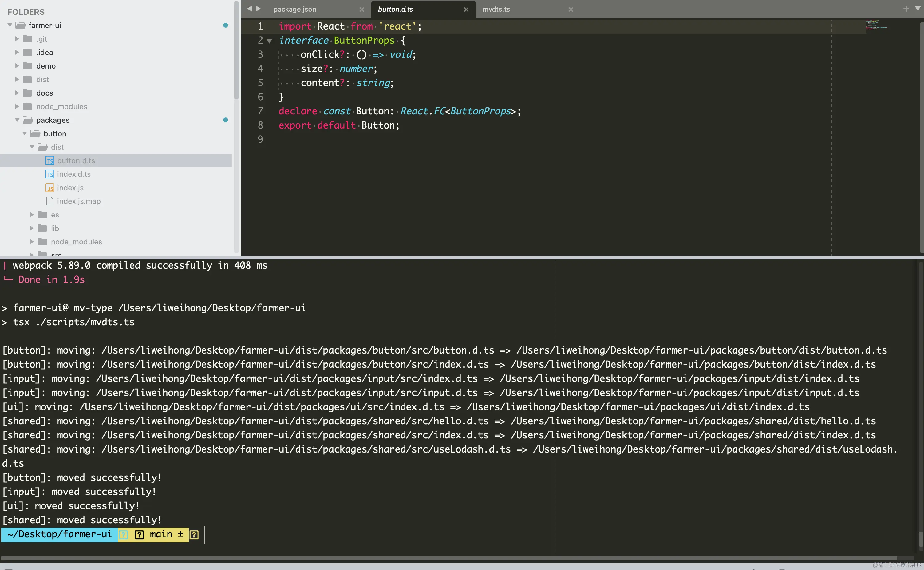Collapse the button/dist folder arrow
This screenshot has height=570, width=924.
click(32, 147)
